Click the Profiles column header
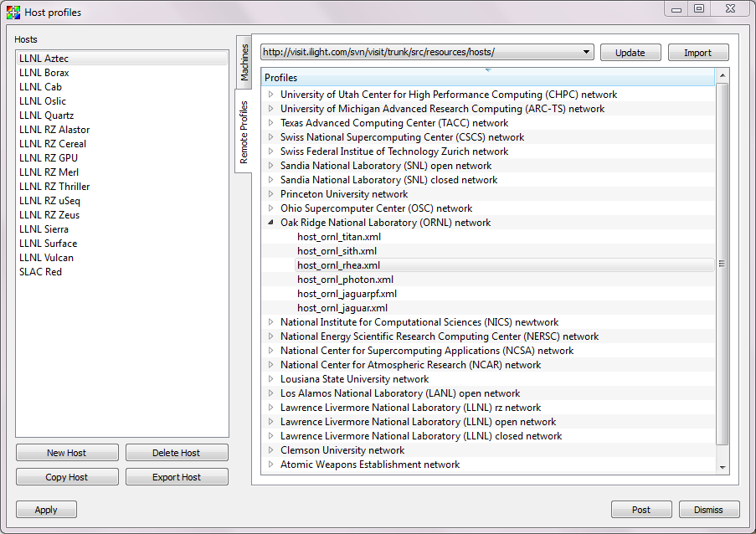 point(488,78)
